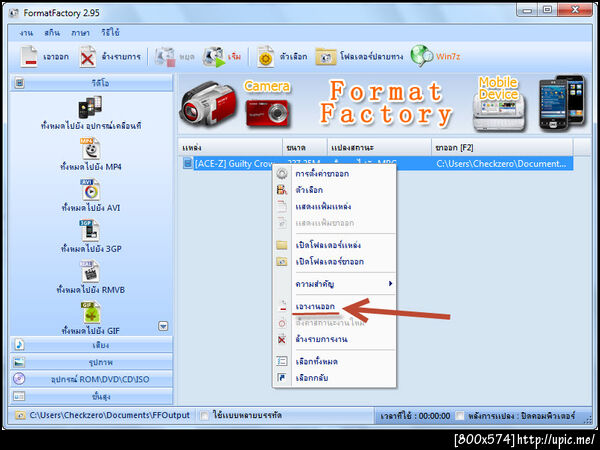Viewport: 600px width, 450px height.
Task: Click the Output Setting gear icon in context menu
Action: [282, 174]
